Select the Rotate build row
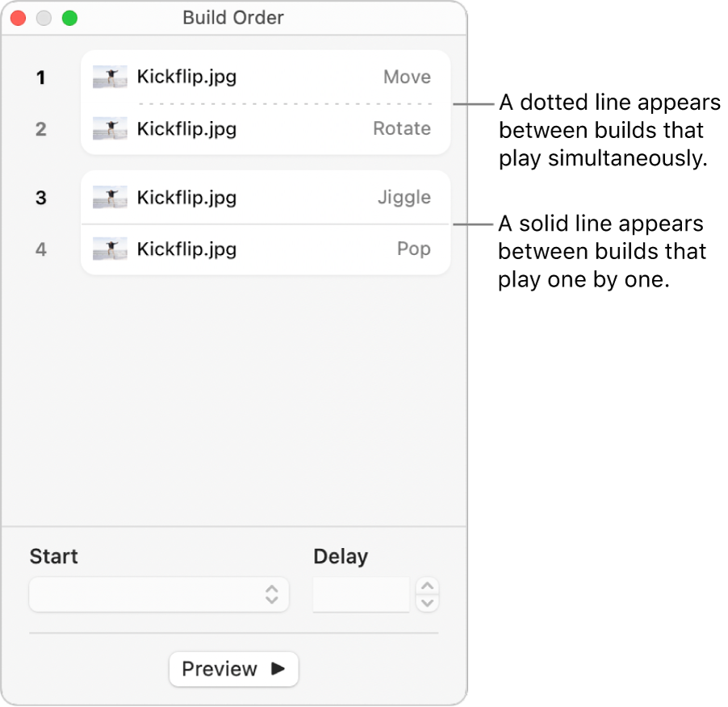This screenshot has width=728, height=707. pos(265,128)
